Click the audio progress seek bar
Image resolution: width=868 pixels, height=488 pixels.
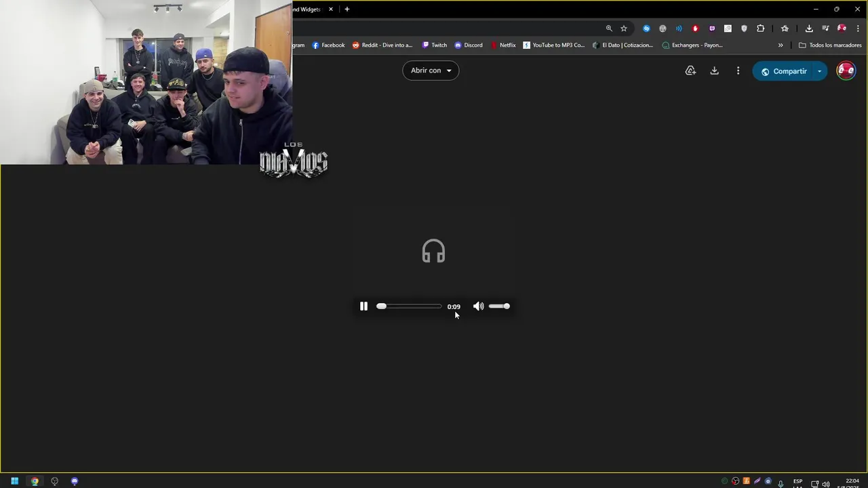(x=409, y=306)
